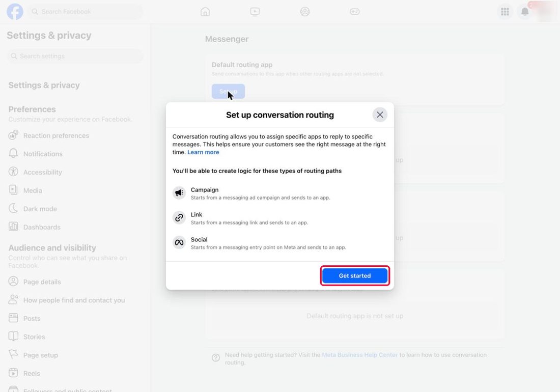Click the help question mark icon
This screenshot has width=560, height=392.
click(216, 358)
